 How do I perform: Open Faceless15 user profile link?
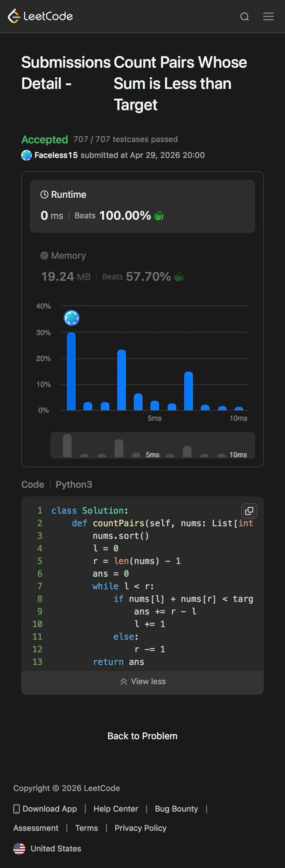56,155
